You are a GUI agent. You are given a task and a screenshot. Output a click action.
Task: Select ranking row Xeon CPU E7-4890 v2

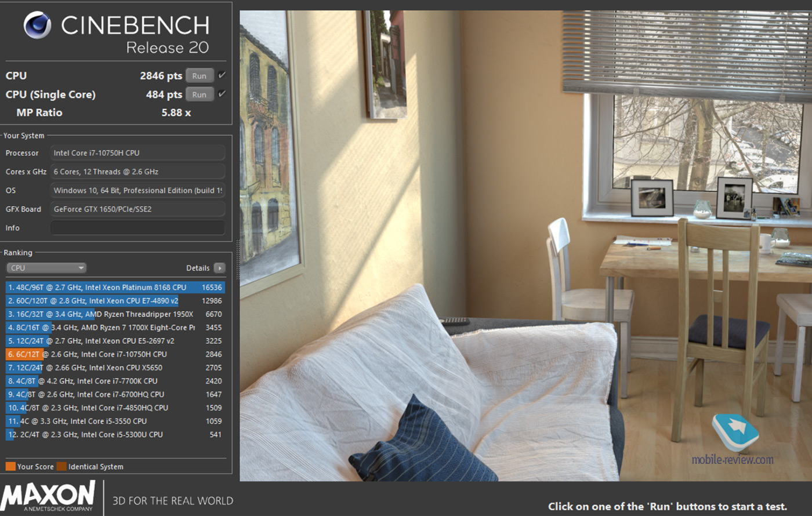tap(115, 301)
